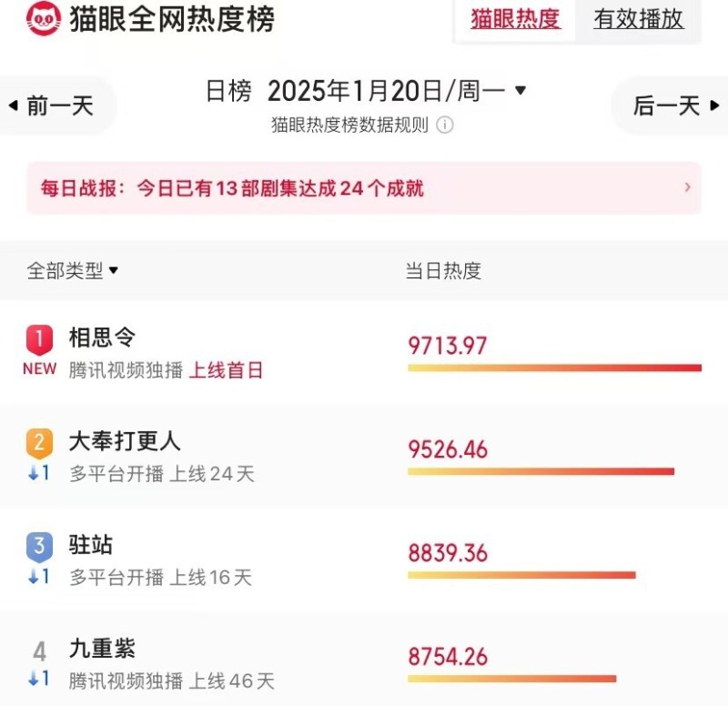This screenshot has width=728, height=706.
Task: Click the 当日热度 column header
Action: tap(443, 270)
